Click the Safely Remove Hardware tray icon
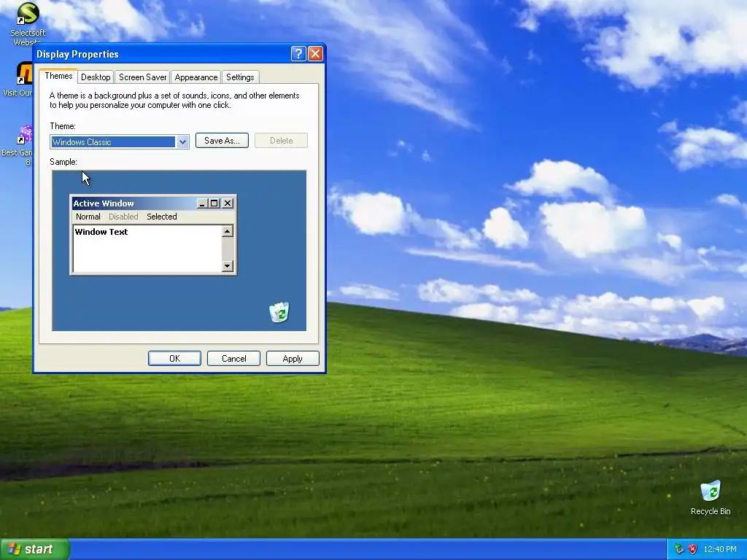The height and width of the screenshot is (560, 747). pyautogui.click(x=679, y=549)
